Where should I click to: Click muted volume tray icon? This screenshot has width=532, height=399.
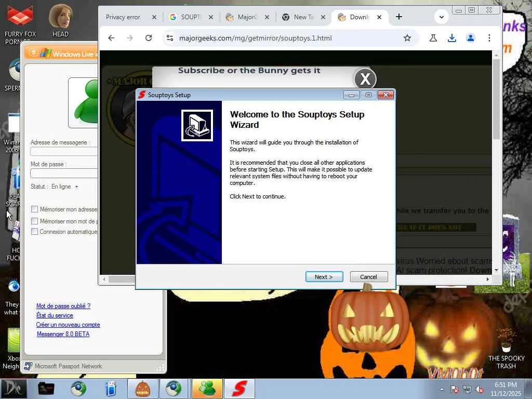(x=480, y=389)
